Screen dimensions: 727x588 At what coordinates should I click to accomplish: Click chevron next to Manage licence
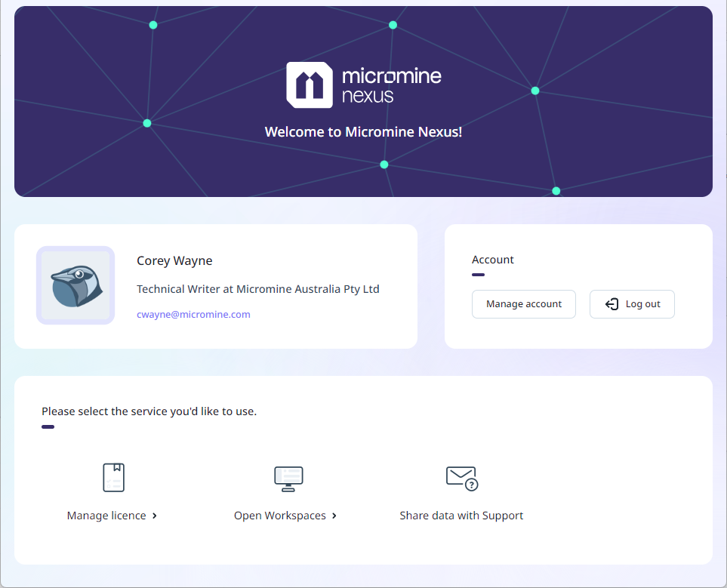pos(155,516)
